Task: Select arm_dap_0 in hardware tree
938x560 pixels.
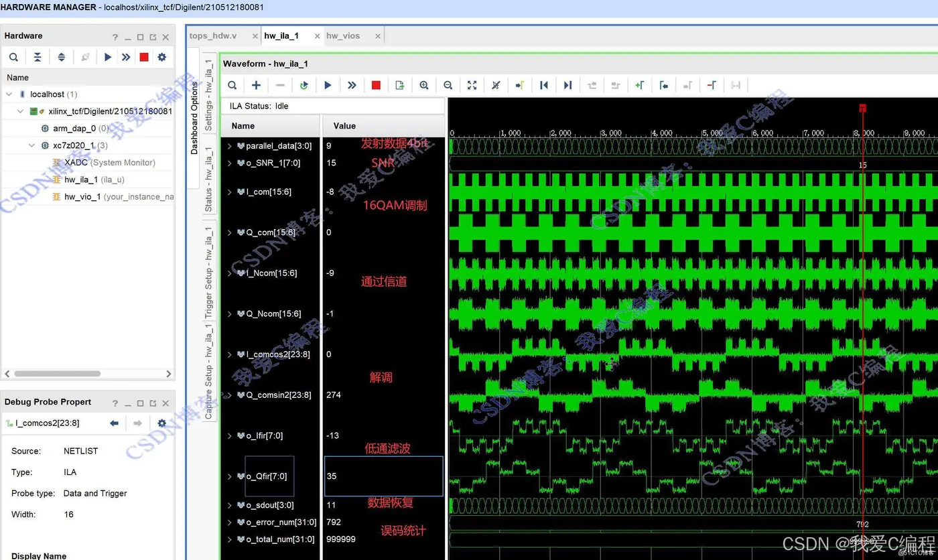Action: click(x=74, y=129)
